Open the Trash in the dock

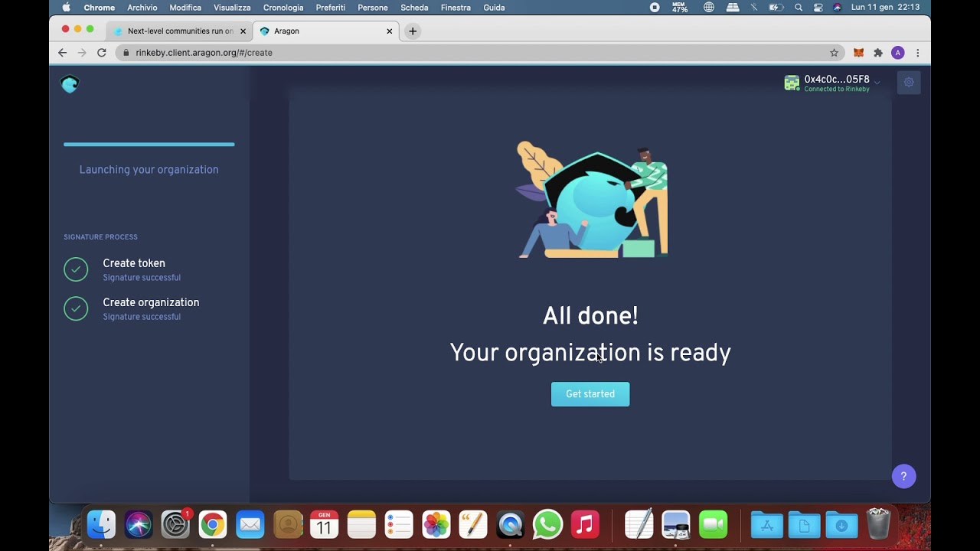click(x=878, y=524)
